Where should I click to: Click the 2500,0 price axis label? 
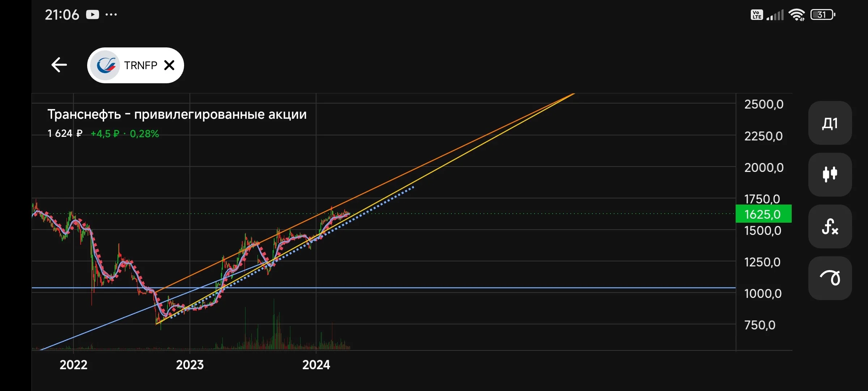coord(764,104)
